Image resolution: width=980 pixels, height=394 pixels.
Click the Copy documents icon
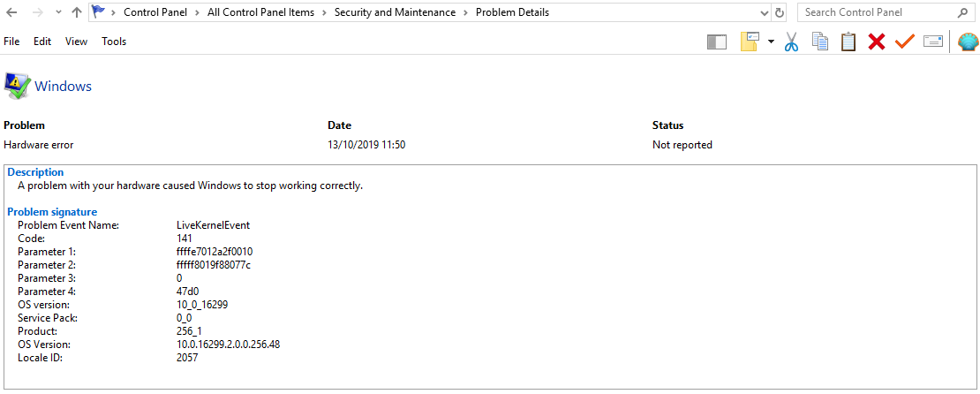pyautogui.click(x=820, y=42)
